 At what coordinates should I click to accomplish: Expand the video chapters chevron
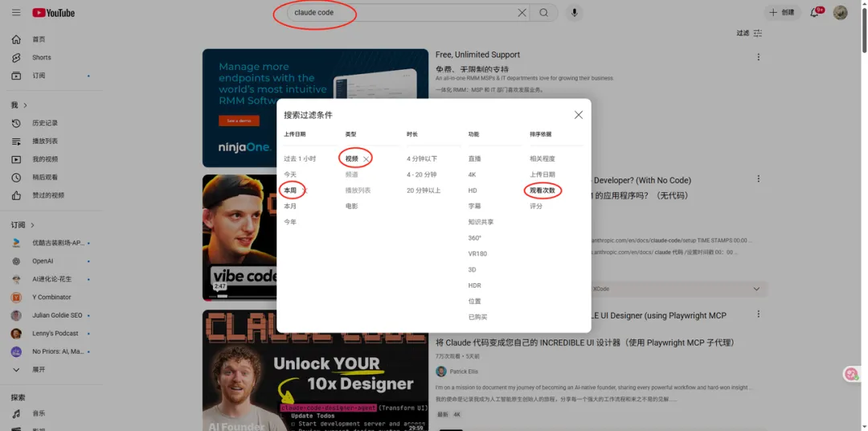pyautogui.click(x=755, y=289)
